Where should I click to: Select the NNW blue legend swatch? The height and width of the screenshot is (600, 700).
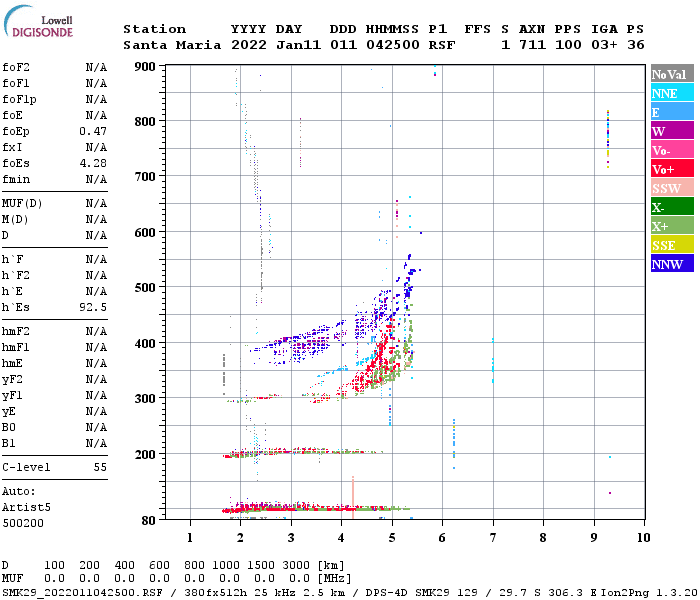click(x=672, y=264)
